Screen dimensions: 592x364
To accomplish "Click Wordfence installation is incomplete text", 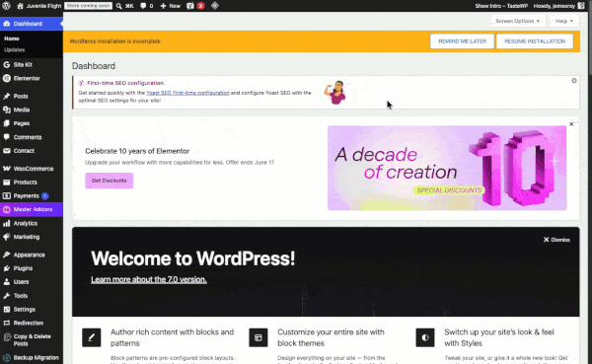I will tap(115, 41).
